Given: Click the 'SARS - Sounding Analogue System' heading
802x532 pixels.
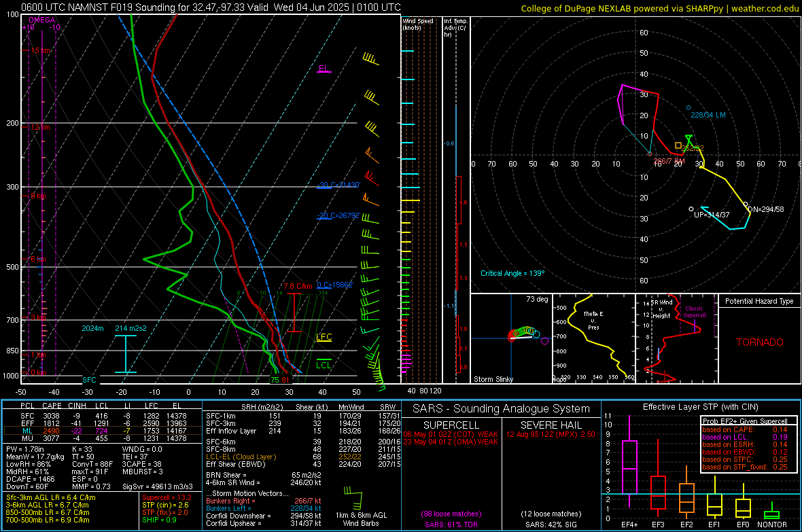Looking at the screenshot, I should point(501,409).
